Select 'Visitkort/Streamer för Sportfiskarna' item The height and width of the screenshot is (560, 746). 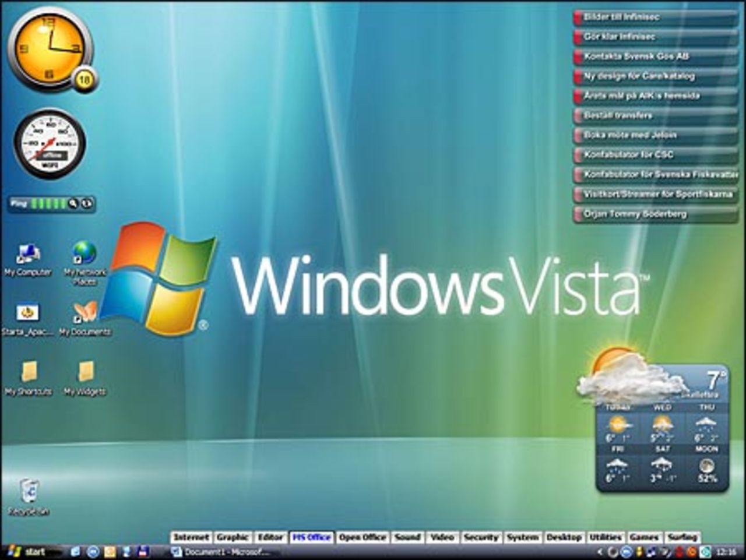point(656,195)
